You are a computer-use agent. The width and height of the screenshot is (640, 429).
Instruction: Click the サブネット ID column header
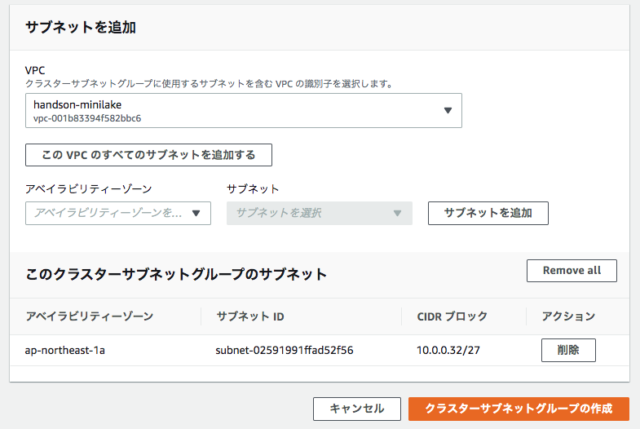pos(250,316)
